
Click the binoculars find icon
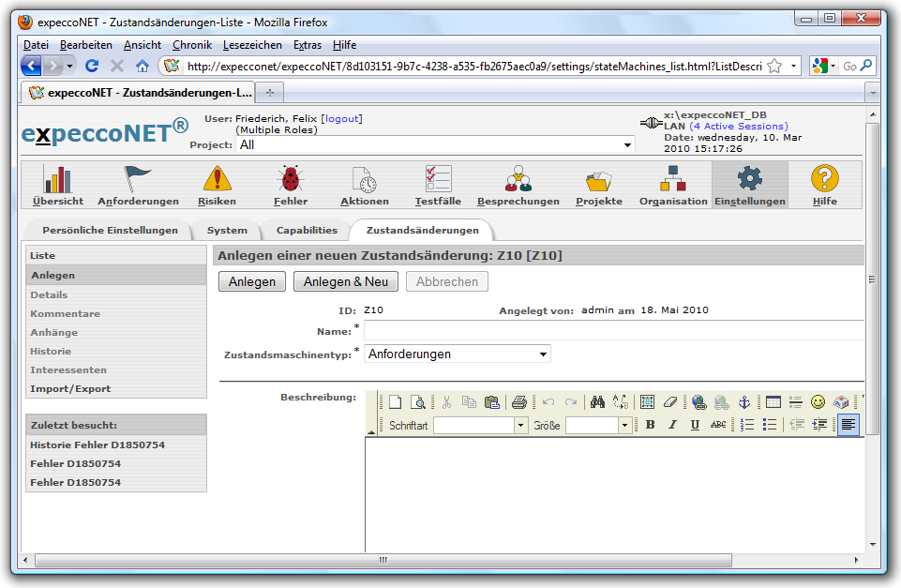(597, 402)
